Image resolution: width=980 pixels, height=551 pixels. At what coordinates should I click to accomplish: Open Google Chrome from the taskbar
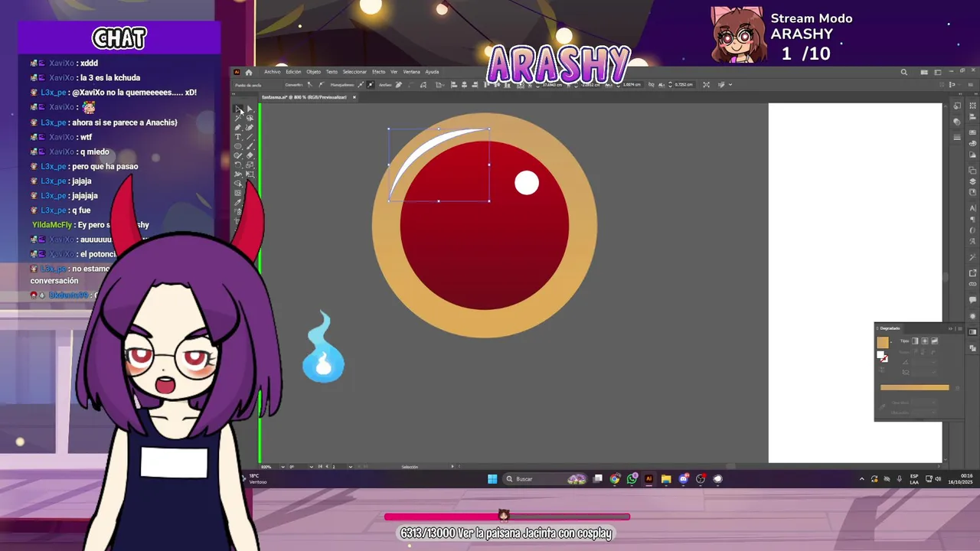pyautogui.click(x=615, y=479)
